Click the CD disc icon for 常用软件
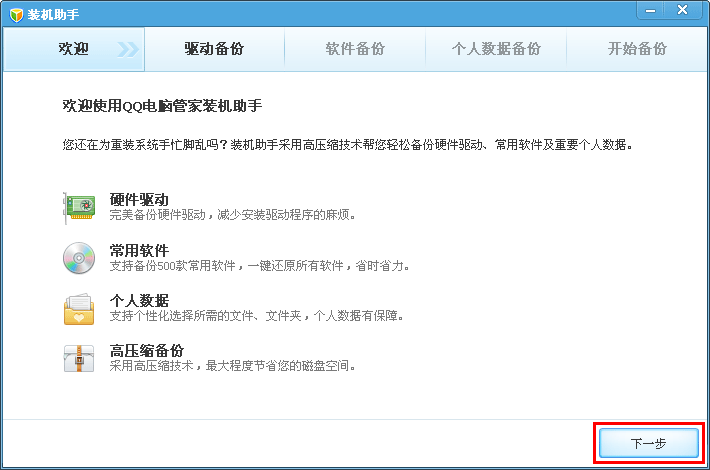Screen dimensions: 710x470 tap(79, 258)
